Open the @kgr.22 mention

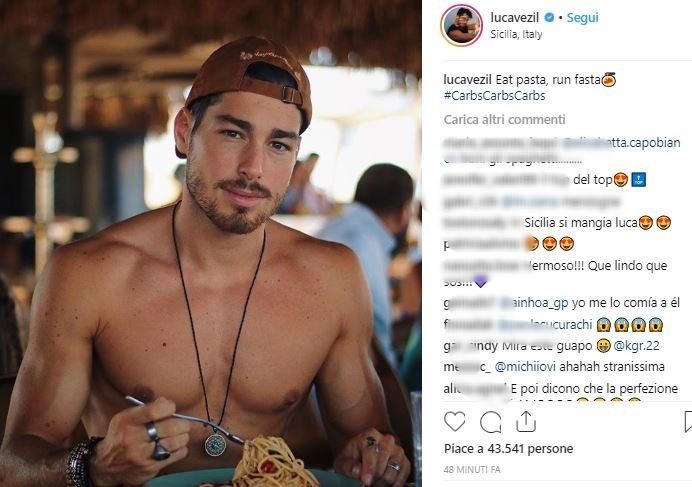[x=636, y=345]
